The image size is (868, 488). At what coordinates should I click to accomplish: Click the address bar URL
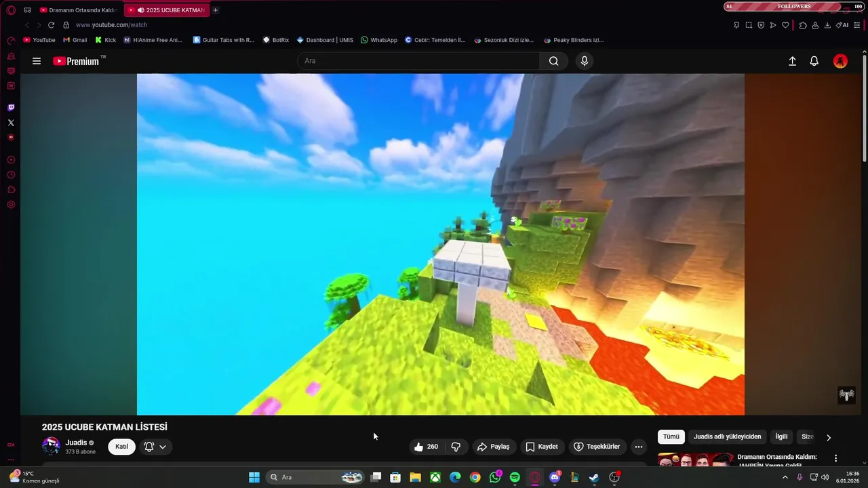[x=111, y=25]
